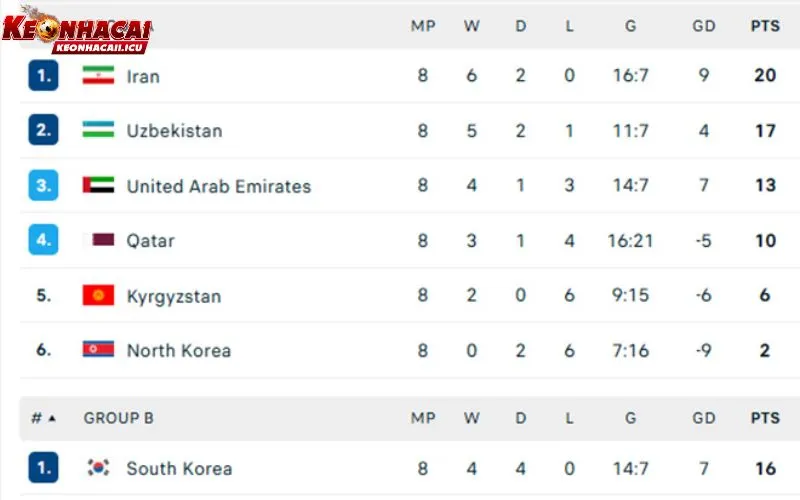Click the Qatar flag icon
Viewport: 800px width, 500px height.
(98, 240)
